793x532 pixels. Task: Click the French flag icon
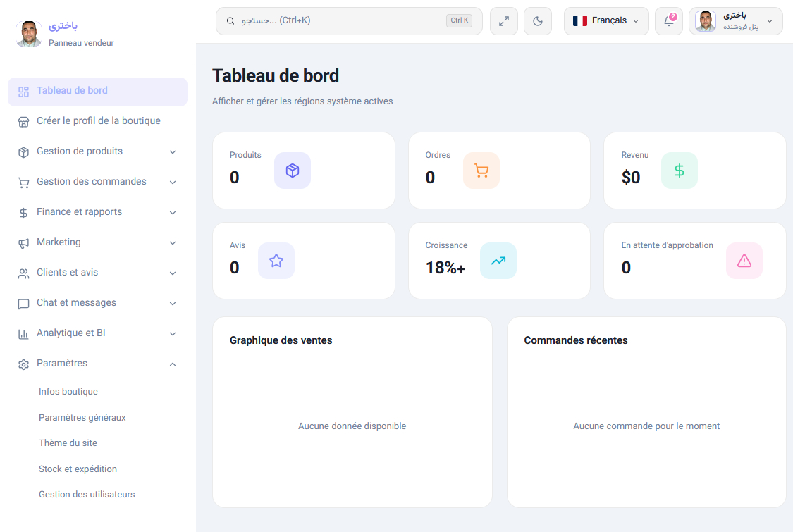pyautogui.click(x=580, y=20)
